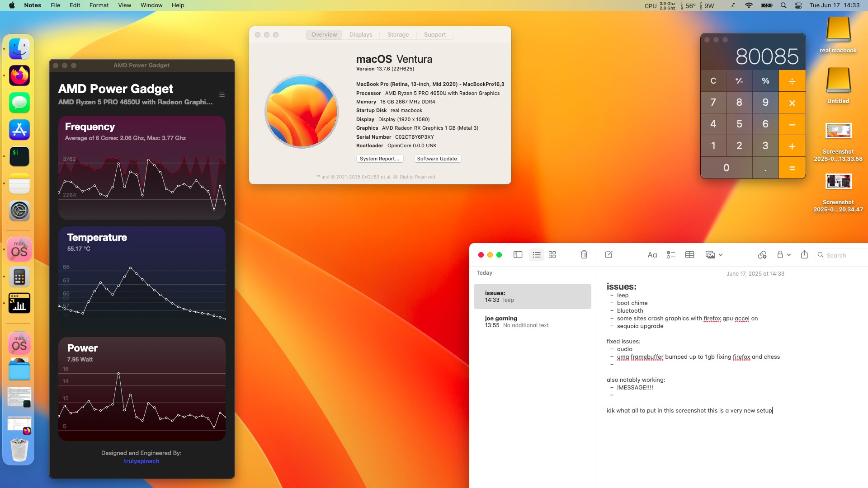Switch to the Support tab

click(x=435, y=35)
